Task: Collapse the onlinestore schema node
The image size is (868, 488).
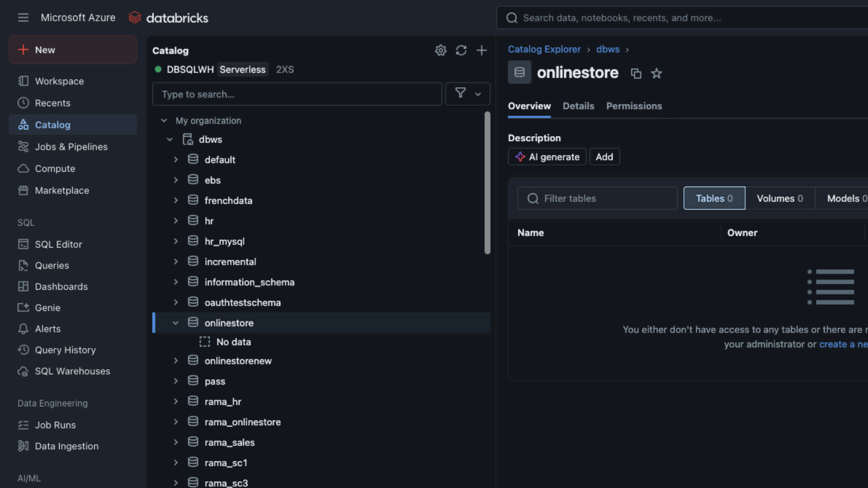Action: pyautogui.click(x=176, y=323)
